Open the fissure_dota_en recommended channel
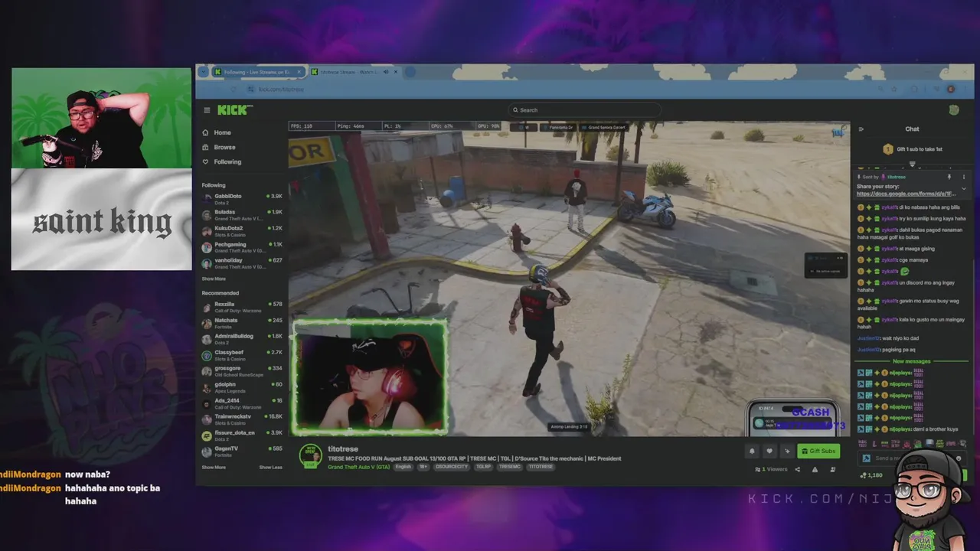This screenshot has width=980, height=551. pyautogui.click(x=242, y=435)
